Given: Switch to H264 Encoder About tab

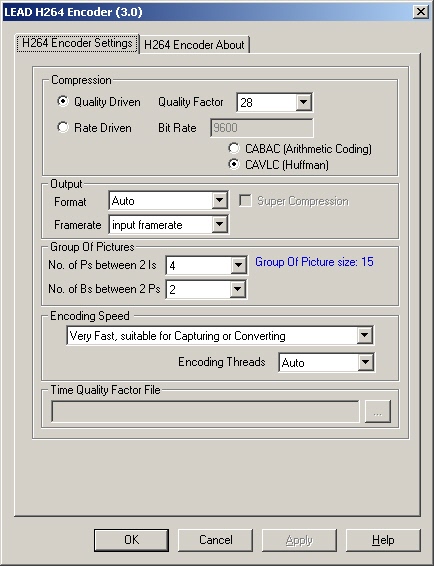Looking at the screenshot, I should pos(194,45).
